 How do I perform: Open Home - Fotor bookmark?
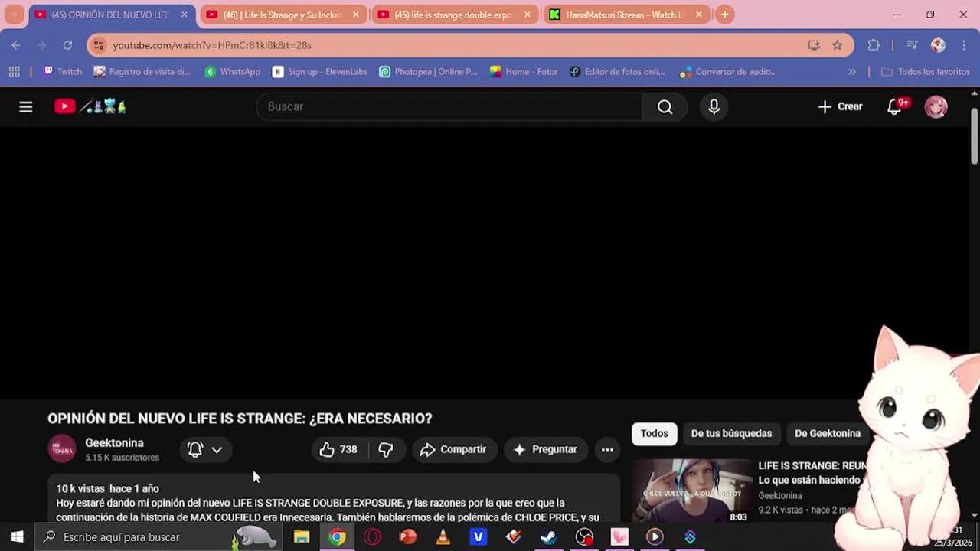pyautogui.click(x=524, y=71)
